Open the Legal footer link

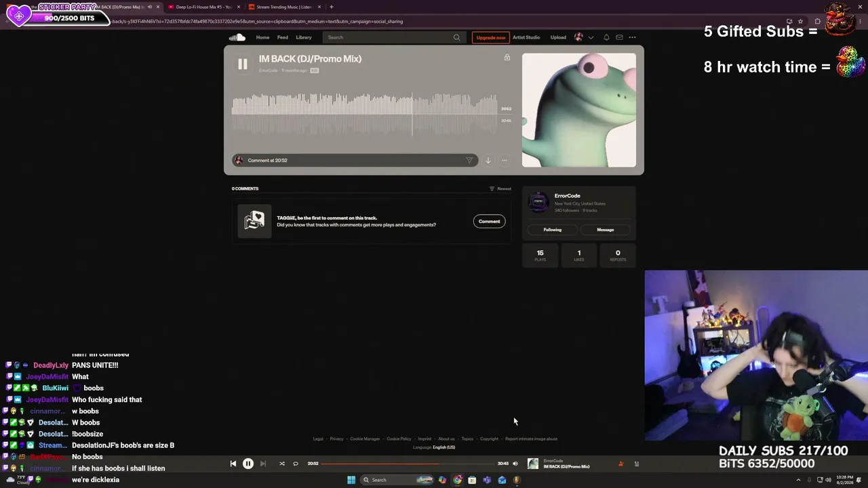pyautogui.click(x=318, y=439)
